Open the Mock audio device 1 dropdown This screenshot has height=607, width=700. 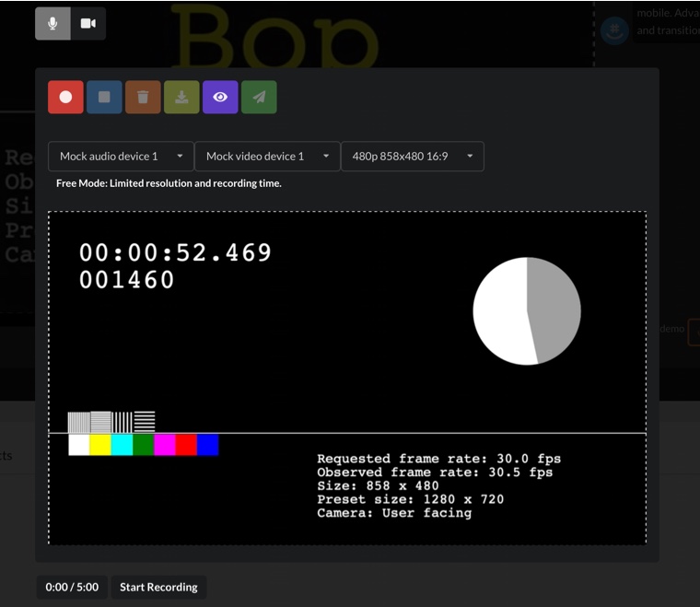click(121, 157)
